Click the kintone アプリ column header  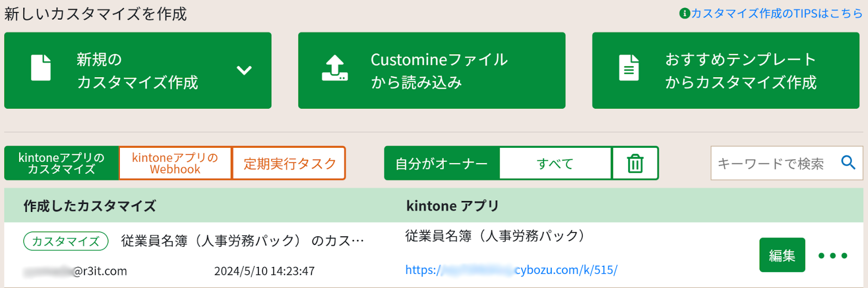pos(452,206)
